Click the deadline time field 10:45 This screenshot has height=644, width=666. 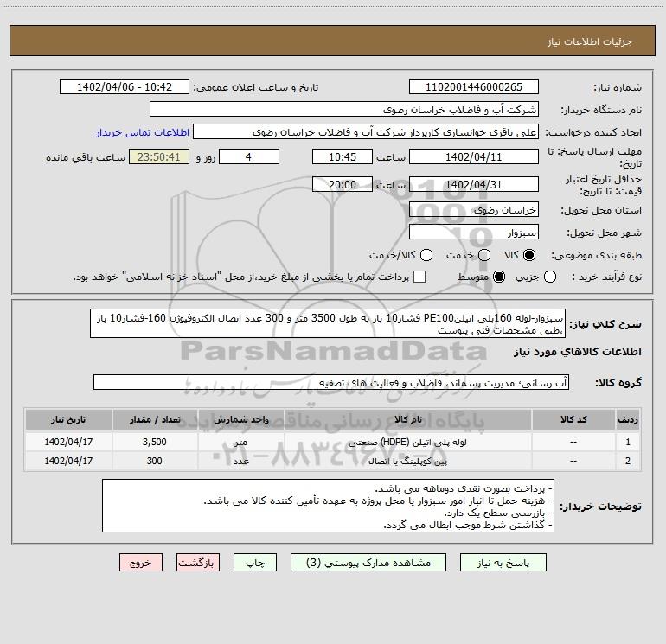point(343,157)
